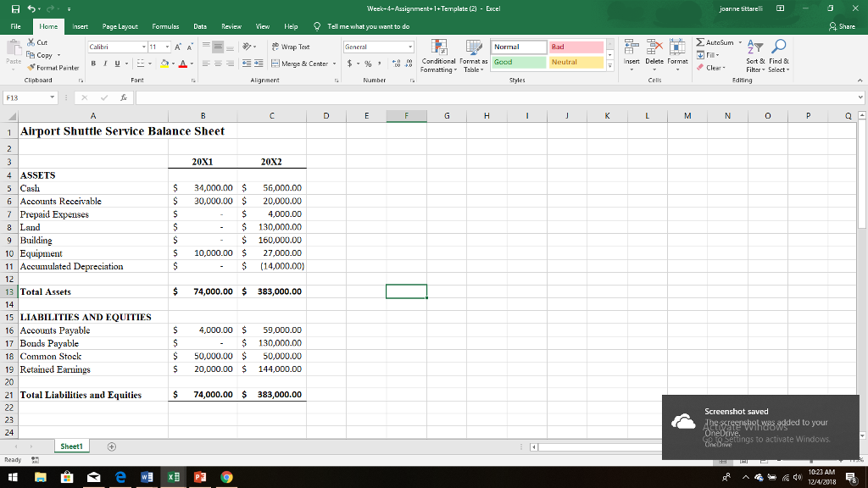This screenshot has height=488, width=868.
Task: Open the orientation text angle tool
Action: click(248, 47)
